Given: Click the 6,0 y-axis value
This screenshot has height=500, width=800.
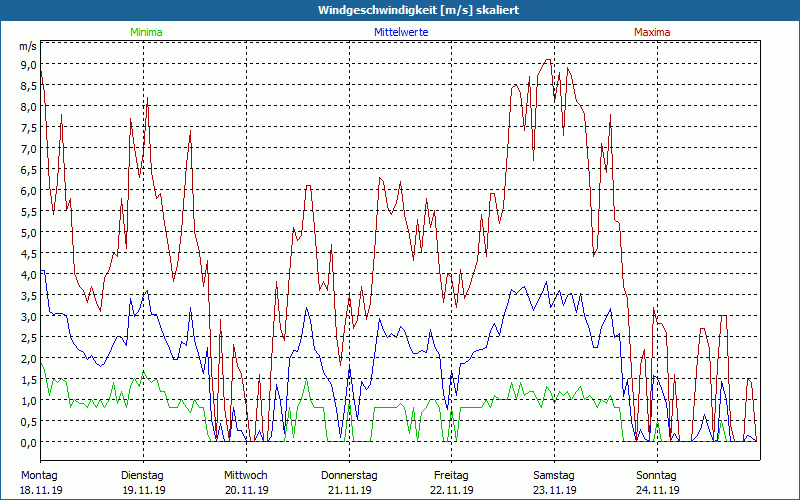Looking at the screenshot, I should [29, 190].
